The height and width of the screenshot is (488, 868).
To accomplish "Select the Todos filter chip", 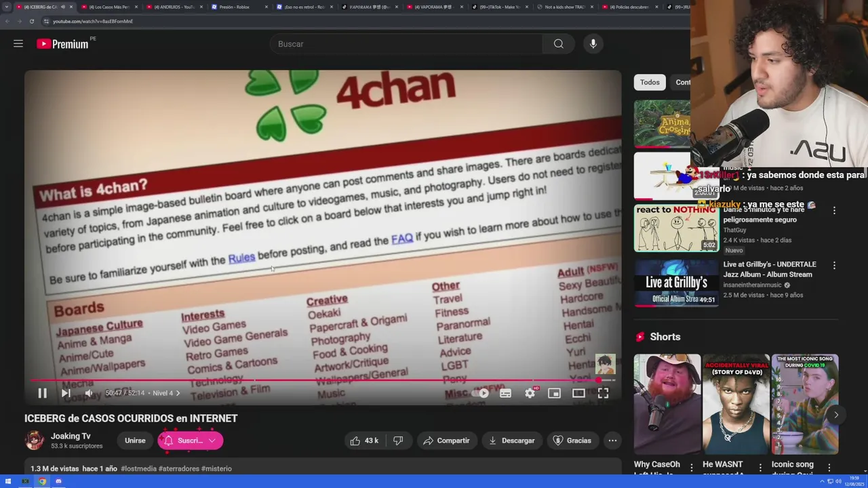I will coord(650,82).
